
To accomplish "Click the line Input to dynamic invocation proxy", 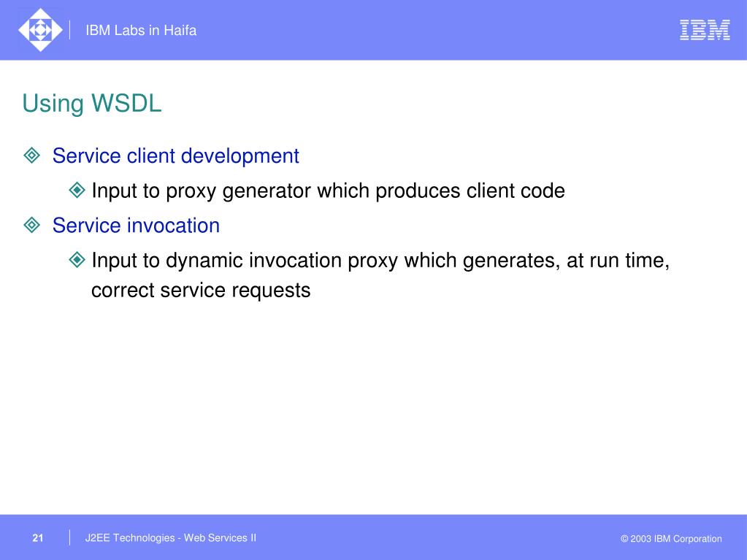I will (380, 261).
